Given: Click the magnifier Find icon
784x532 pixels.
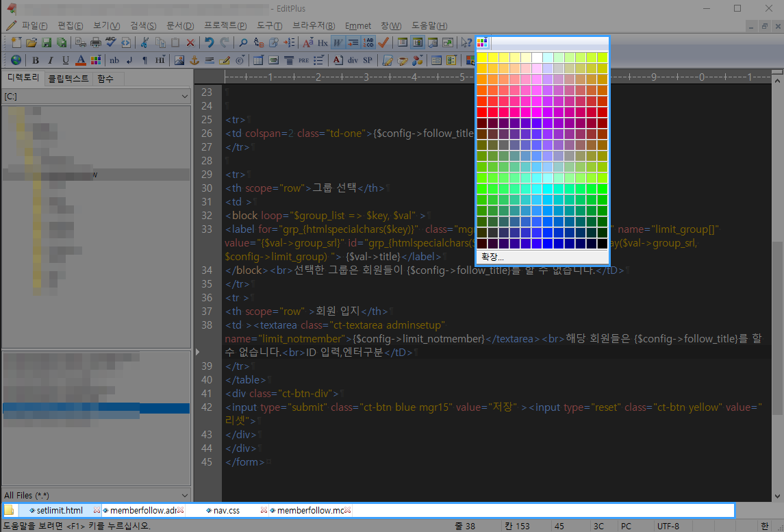Looking at the screenshot, I should coord(242,42).
